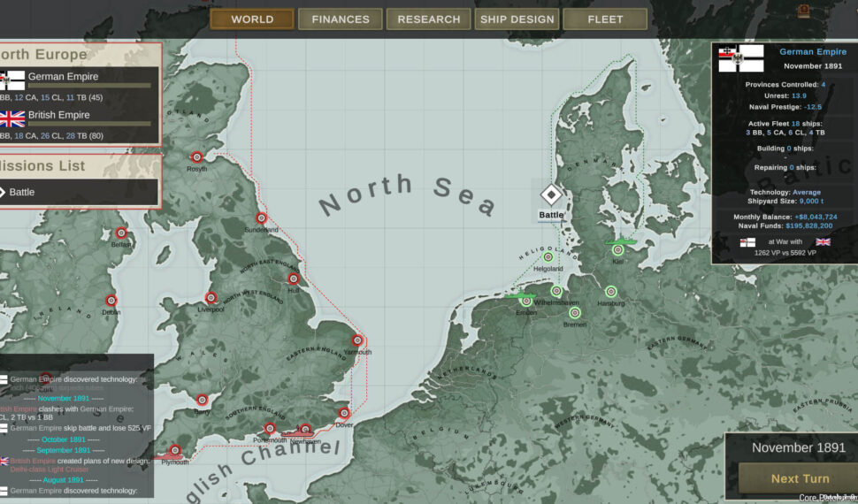Select the Plymouth port with red fleet
The image size is (858, 504).
pos(175,451)
